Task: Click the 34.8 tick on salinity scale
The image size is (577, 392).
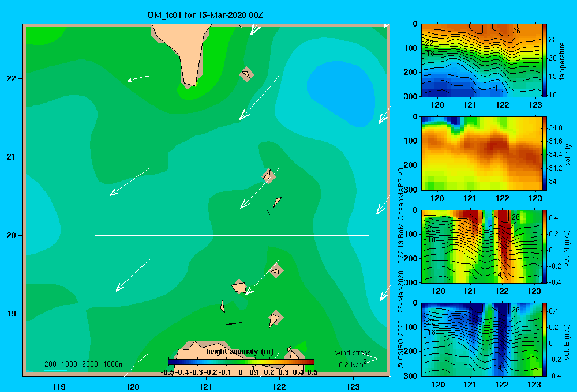Action: tap(555, 128)
